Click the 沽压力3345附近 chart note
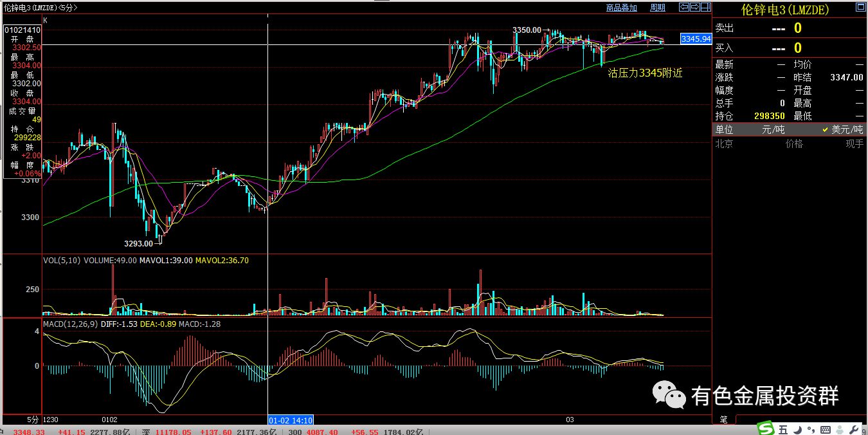The width and height of the screenshot is (868, 435). [x=645, y=73]
